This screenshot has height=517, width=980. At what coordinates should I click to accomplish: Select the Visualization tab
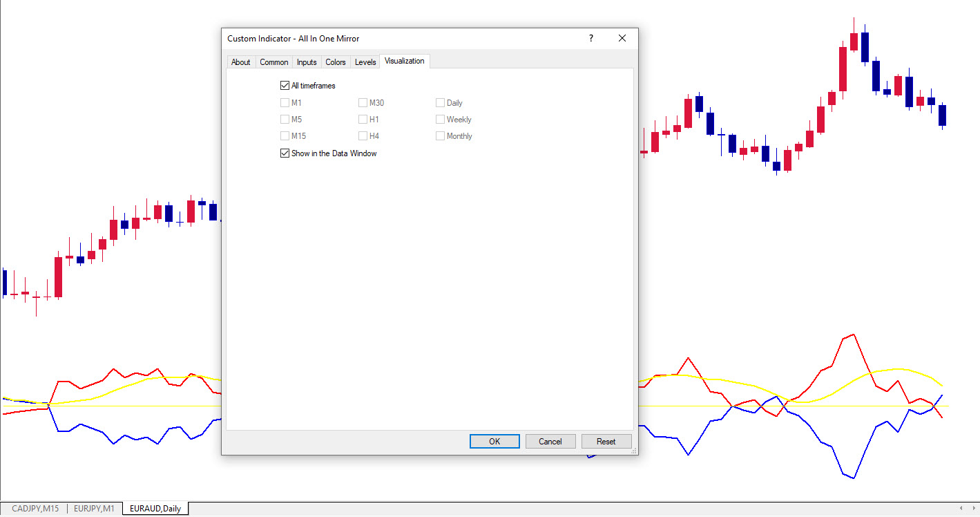pos(404,62)
